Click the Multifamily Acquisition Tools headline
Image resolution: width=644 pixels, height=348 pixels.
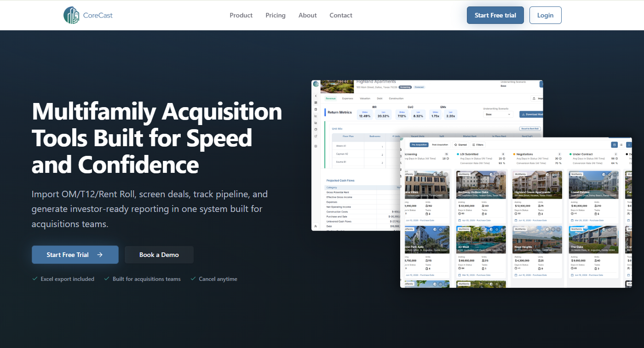(157, 137)
